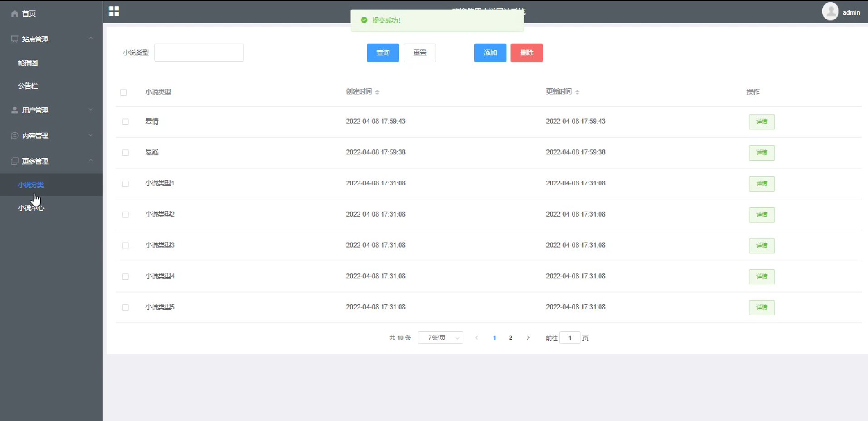Expand the 内容管理 menu arrow

click(91, 135)
